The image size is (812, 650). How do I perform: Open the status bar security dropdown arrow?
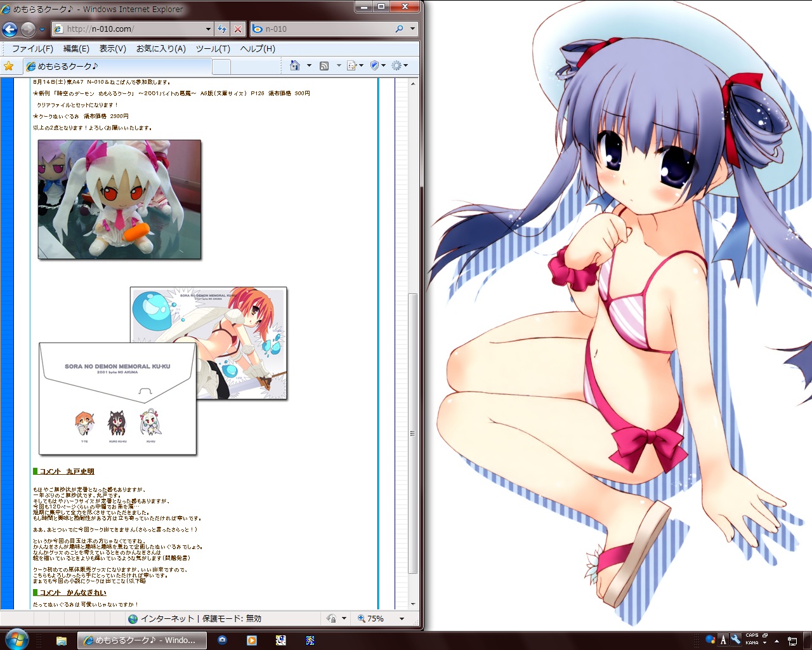[x=344, y=618]
